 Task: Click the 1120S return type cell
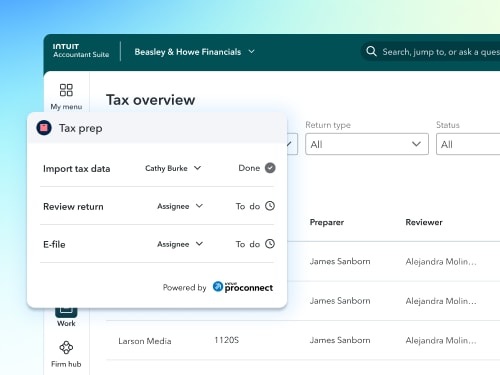click(227, 340)
